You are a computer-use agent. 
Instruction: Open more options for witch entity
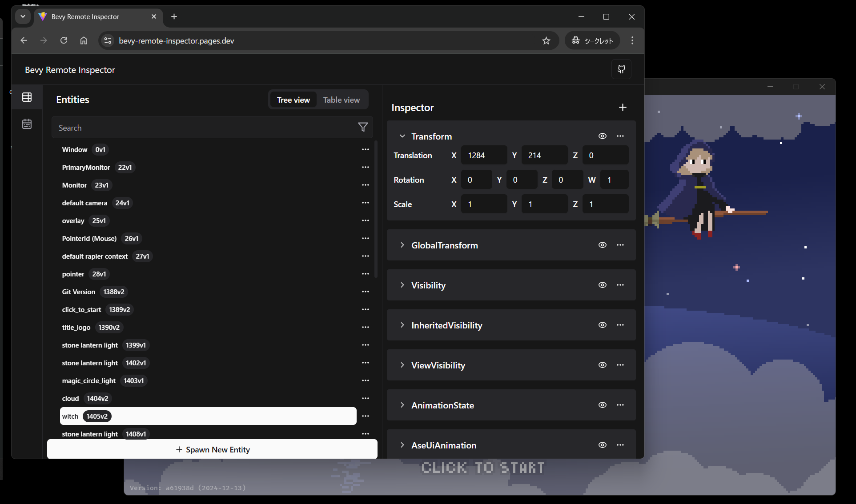tap(366, 416)
